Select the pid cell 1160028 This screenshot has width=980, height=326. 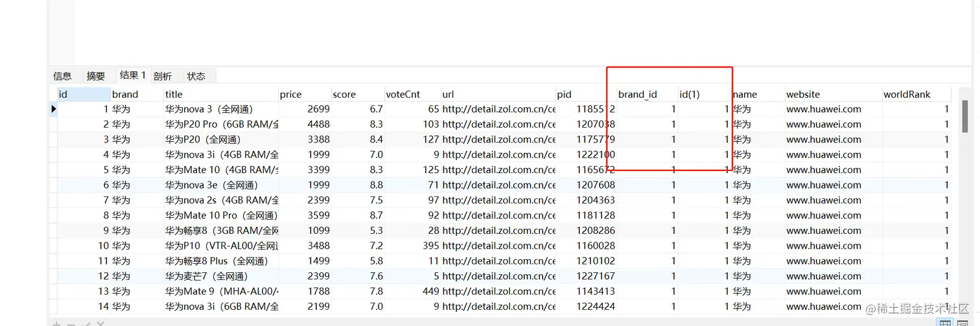[586, 246]
